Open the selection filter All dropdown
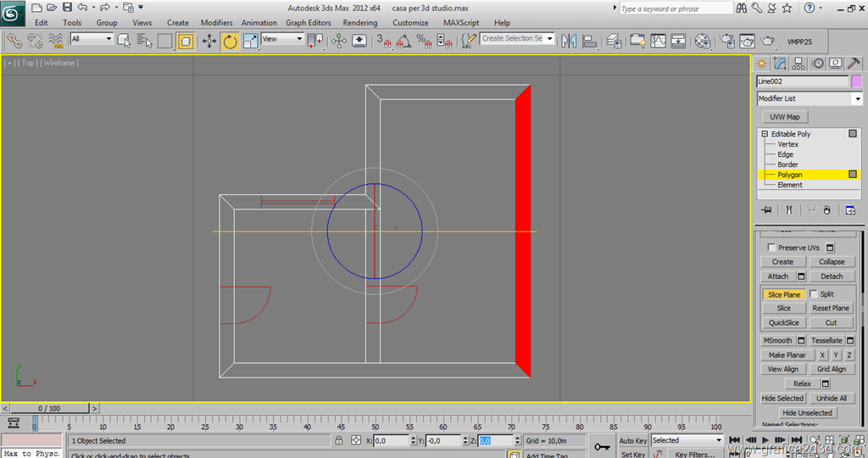The image size is (868, 458). pyautogui.click(x=92, y=39)
